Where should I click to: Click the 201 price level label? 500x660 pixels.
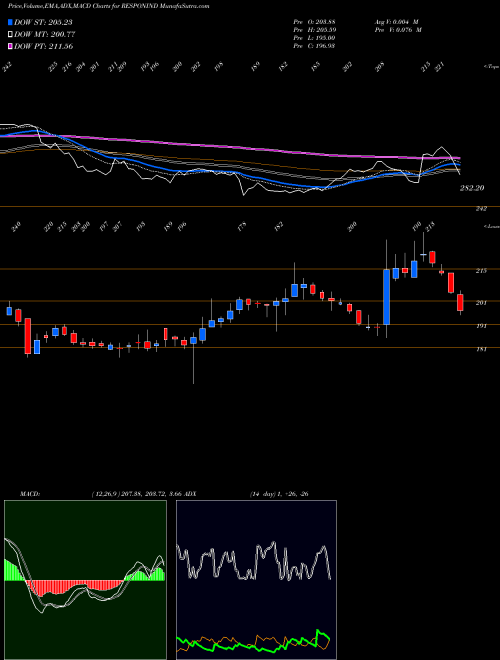[x=481, y=303]
